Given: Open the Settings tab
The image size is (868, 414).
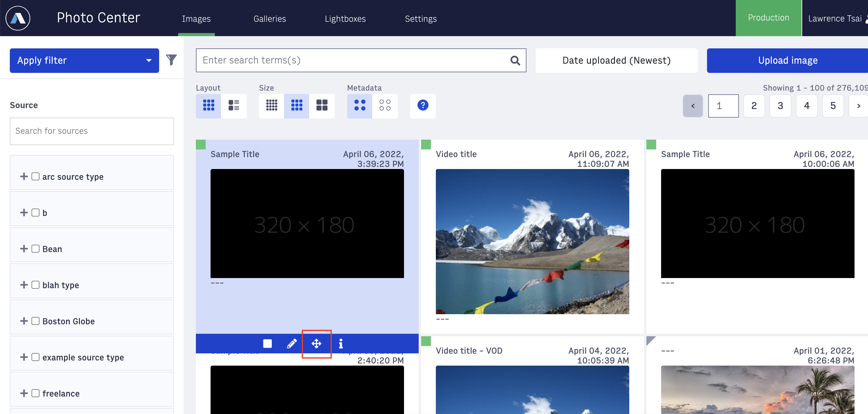Looking at the screenshot, I should tap(421, 19).
